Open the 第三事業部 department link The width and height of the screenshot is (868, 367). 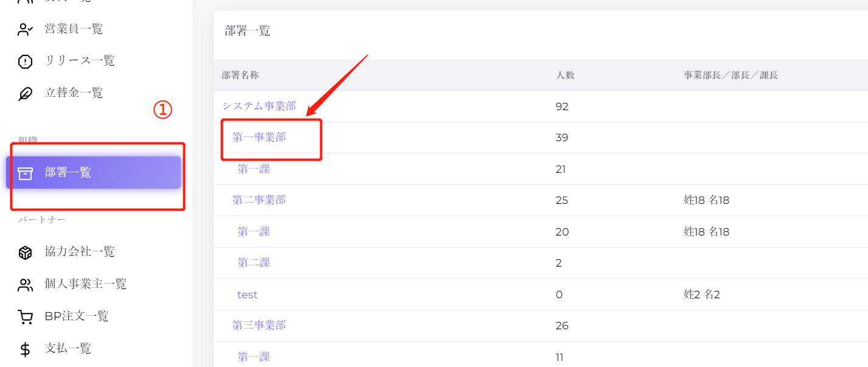(259, 325)
